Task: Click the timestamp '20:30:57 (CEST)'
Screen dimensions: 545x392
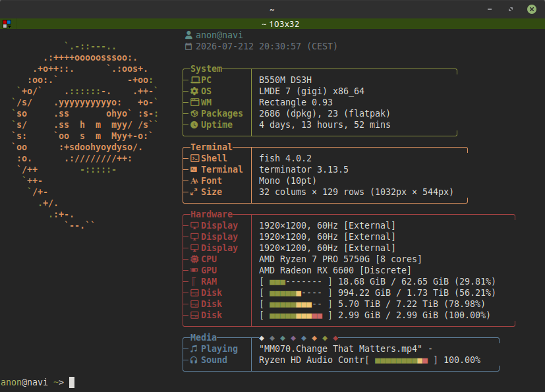Action: pyautogui.click(x=299, y=47)
